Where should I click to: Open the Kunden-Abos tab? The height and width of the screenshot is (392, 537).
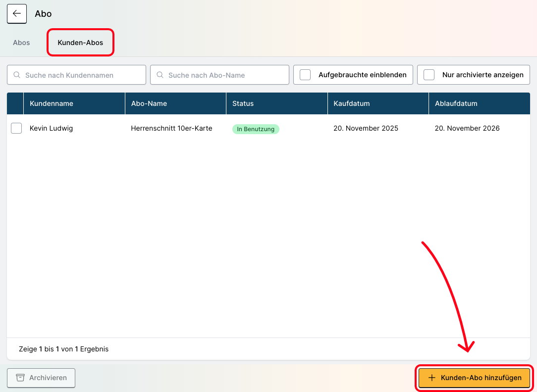point(80,43)
